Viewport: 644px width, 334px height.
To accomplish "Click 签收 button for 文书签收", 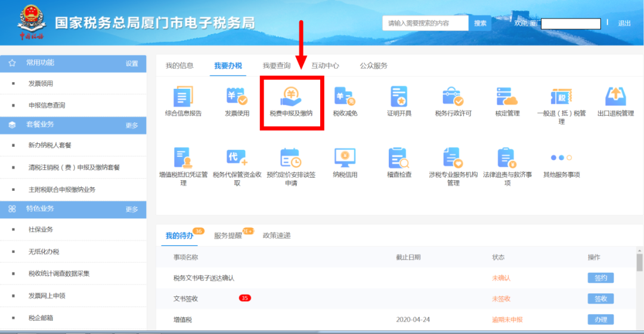I will (x=600, y=299).
